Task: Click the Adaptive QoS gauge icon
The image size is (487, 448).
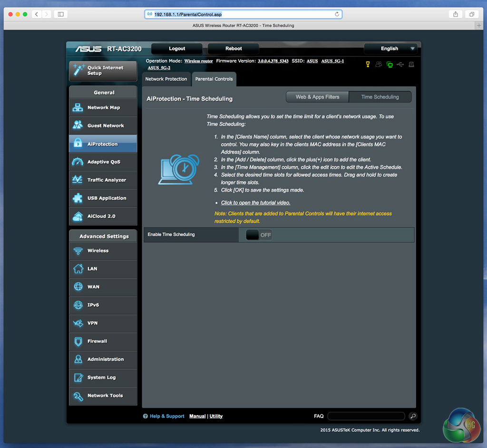Action: [78, 162]
